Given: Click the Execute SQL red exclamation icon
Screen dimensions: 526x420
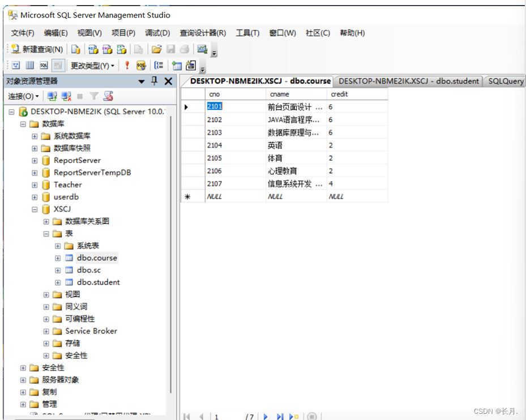Looking at the screenshot, I should [127, 66].
